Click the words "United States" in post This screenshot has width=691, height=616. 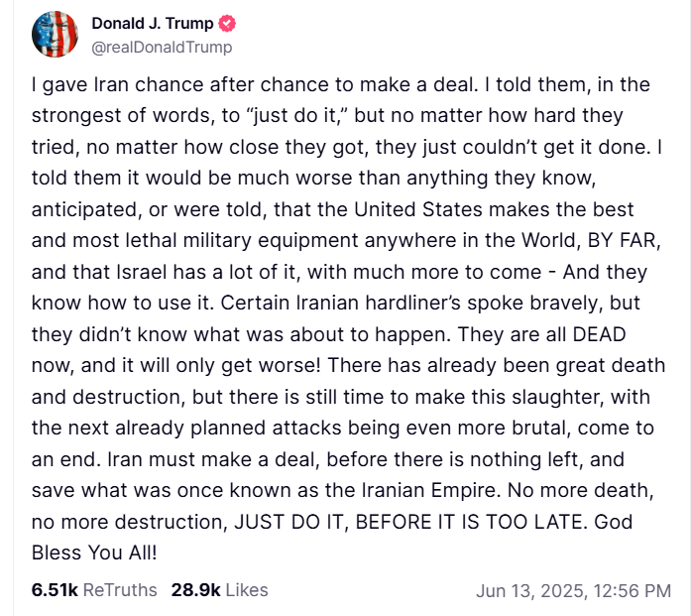[418, 209]
